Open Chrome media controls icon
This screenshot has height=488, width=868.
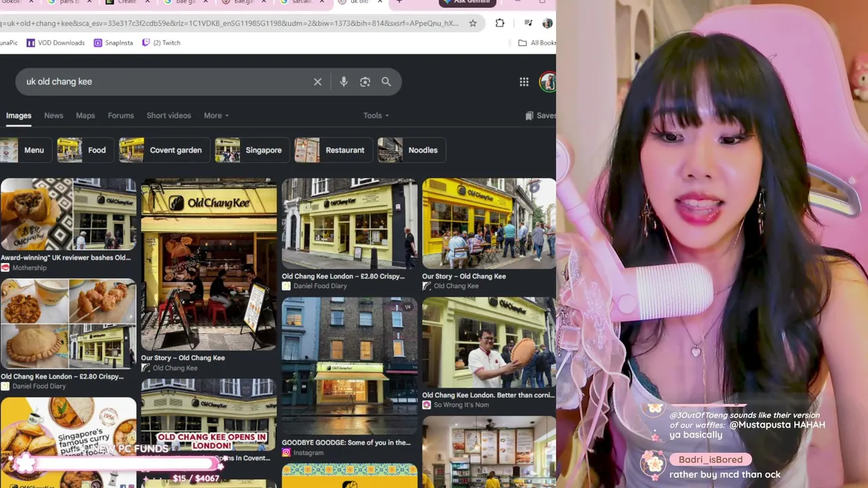(x=528, y=23)
